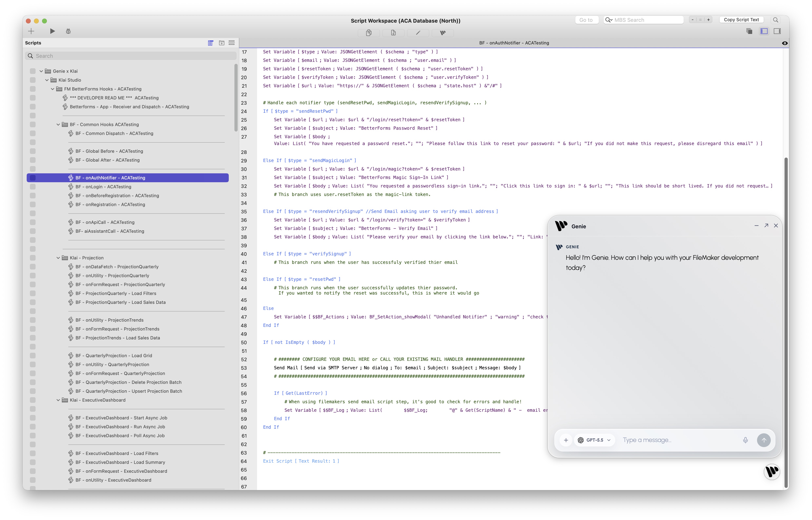Click the Exit Script step on line 64
Screen dimensions: 812x520
click(x=301, y=461)
